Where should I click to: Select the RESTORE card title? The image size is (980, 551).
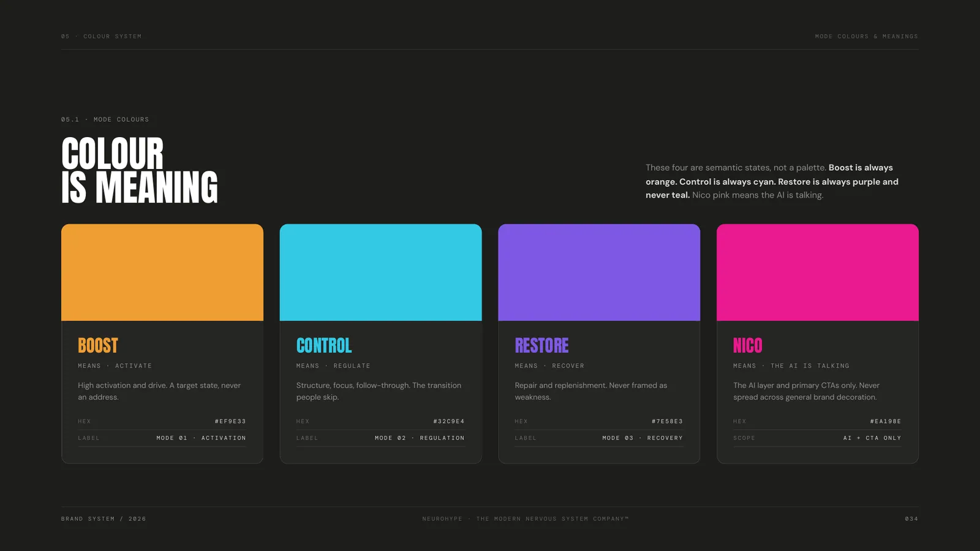click(542, 345)
